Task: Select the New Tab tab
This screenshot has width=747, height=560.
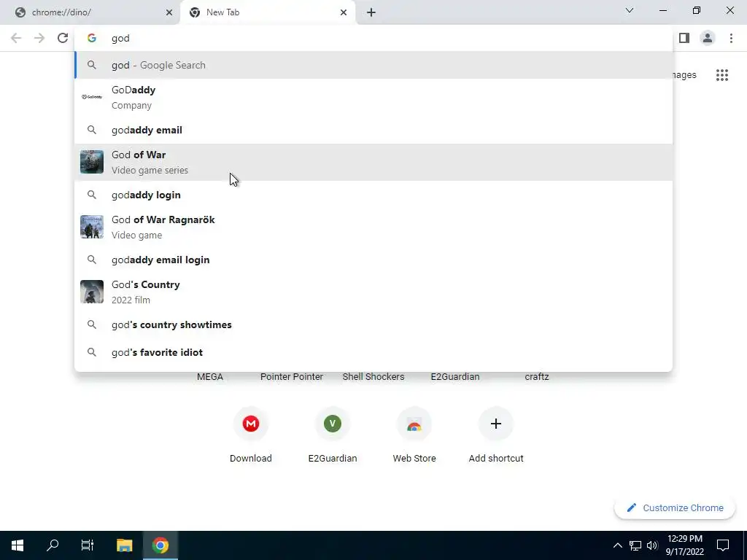Action: (x=268, y=12)
